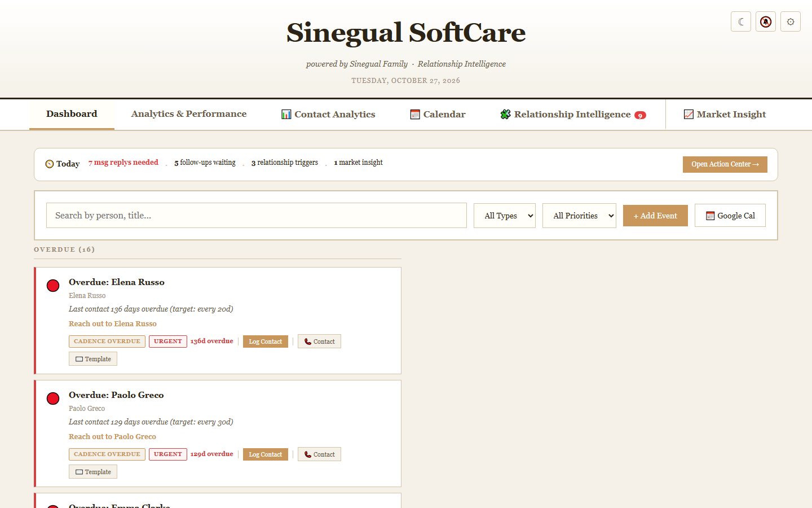Click '3 relationship triggers' text
This screenshot has width=812, height=508.
(x=285, y=163)
